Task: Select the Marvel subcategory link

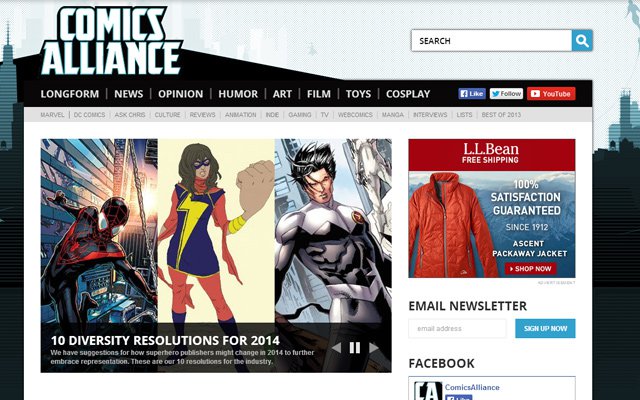Action: pyautogui.click(x=52, y=115)
